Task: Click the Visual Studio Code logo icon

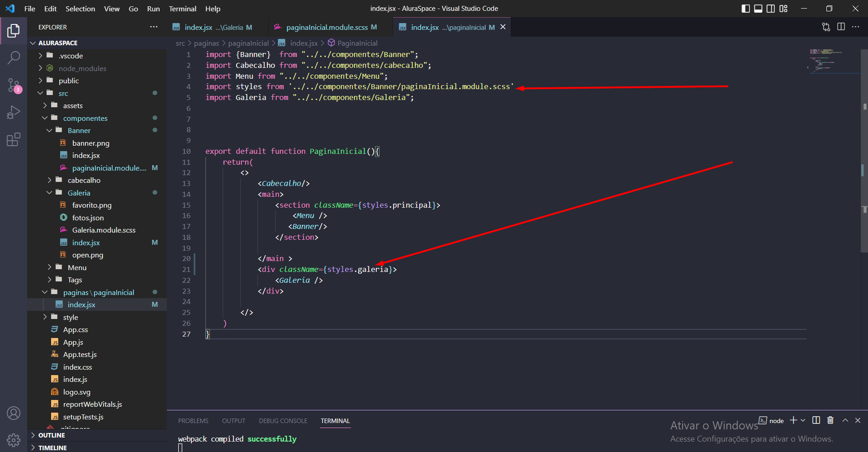Action: [x=10, y=9]
